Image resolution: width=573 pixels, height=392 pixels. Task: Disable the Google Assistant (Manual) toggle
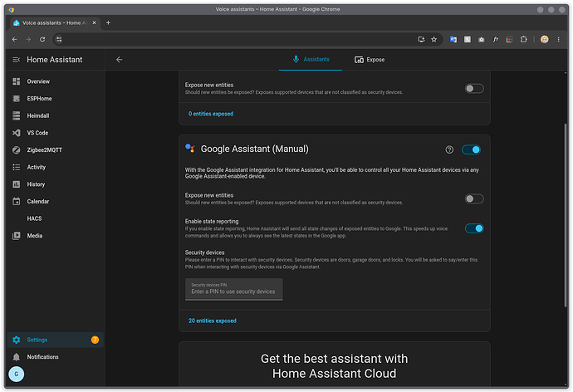(x=471, y=149)
